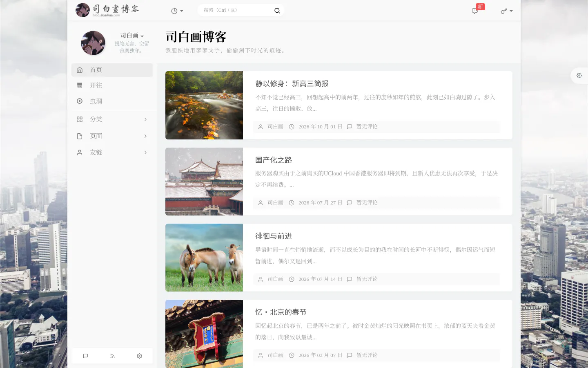Click comments icon at sidebar bottom
This screenshot has height=368, width=588.
(85, 356)
